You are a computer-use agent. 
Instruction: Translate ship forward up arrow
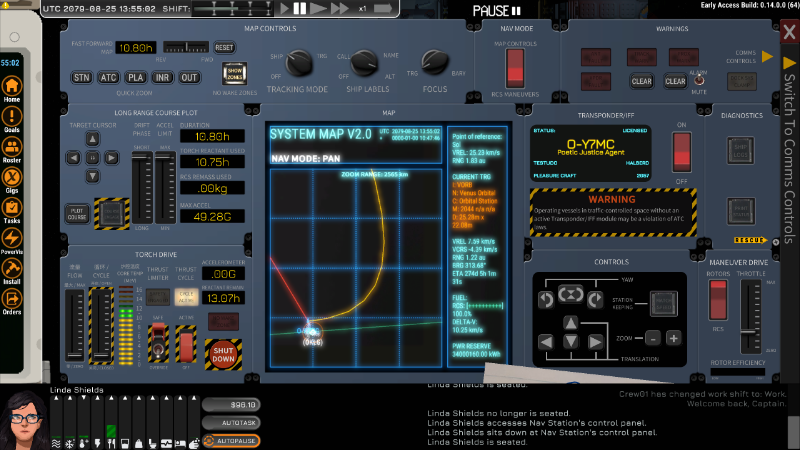570,322
